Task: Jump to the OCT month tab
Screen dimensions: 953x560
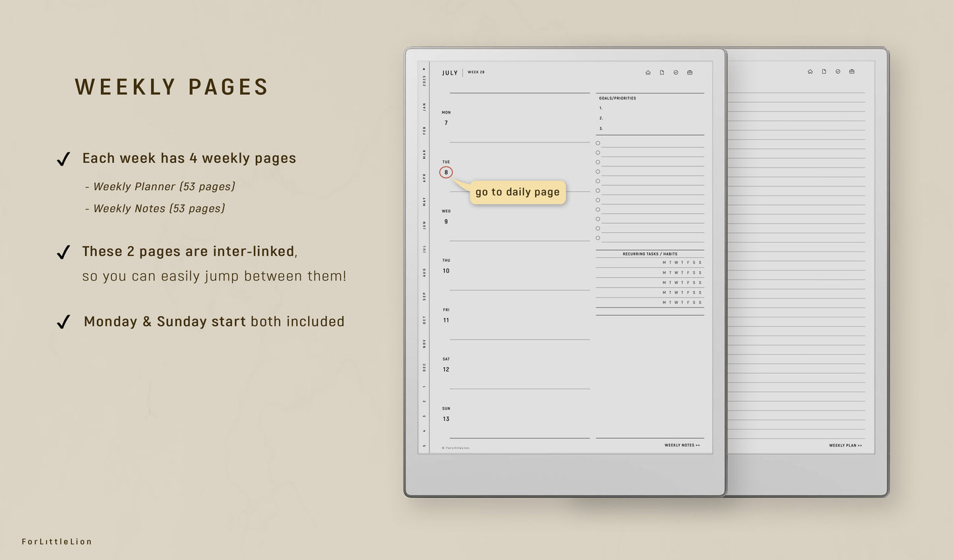Action: point(424,319)
